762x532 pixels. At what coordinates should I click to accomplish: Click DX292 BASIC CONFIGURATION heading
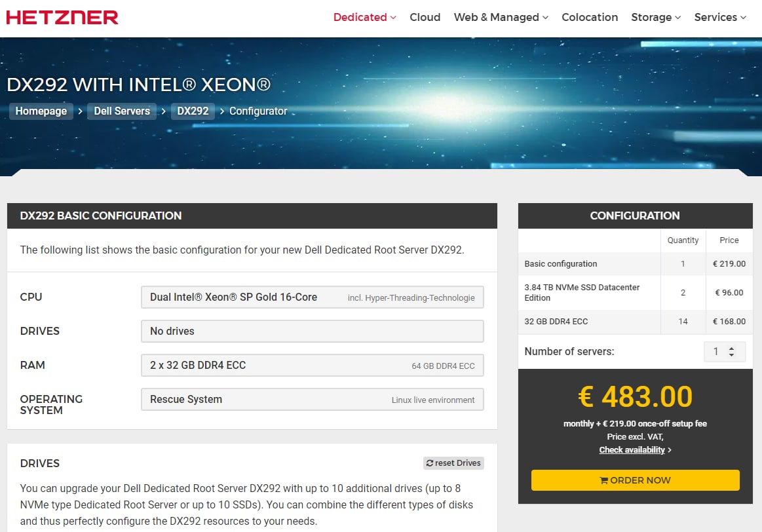pyautogui.click(x=101, y=216)
